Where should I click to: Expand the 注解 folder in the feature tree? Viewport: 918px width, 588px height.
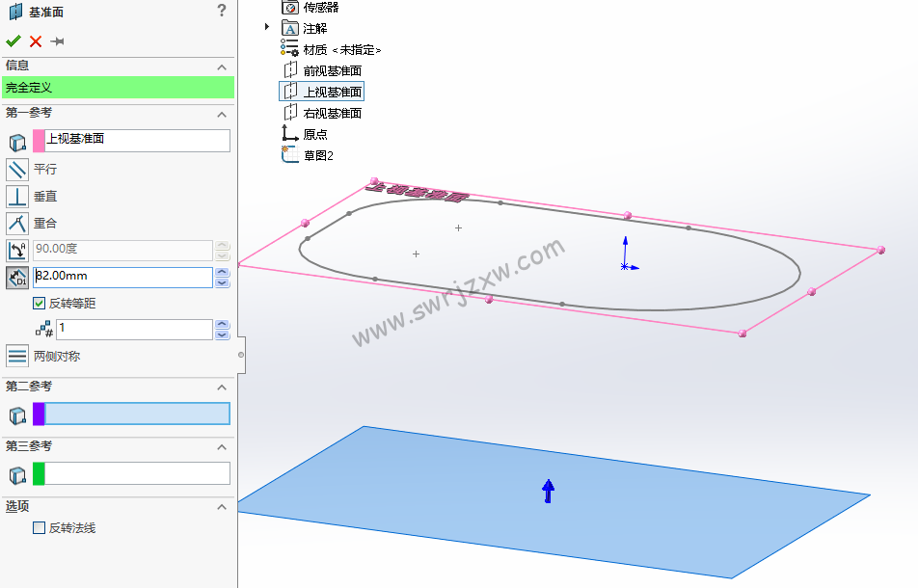click(x=267, y=28)
